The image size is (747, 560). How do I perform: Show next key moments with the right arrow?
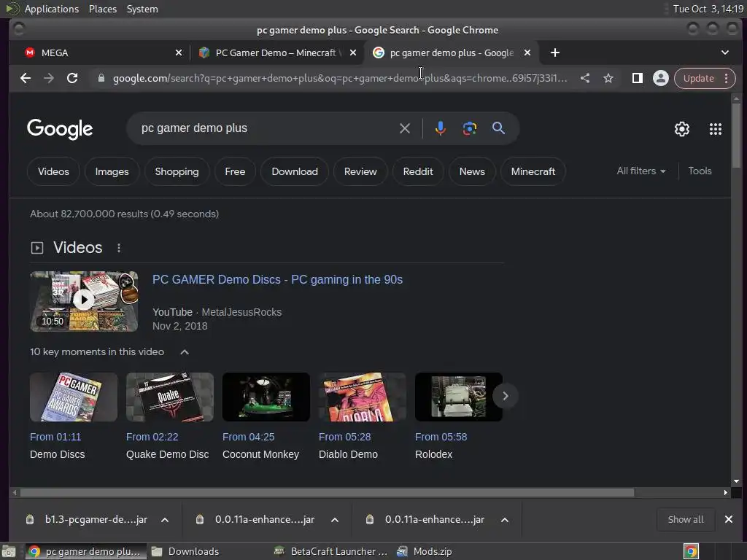click(x=505, y=396)
